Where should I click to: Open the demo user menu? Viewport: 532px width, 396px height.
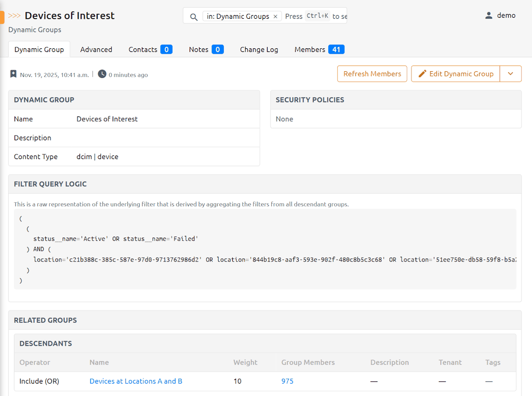click(x=506, y=16)
